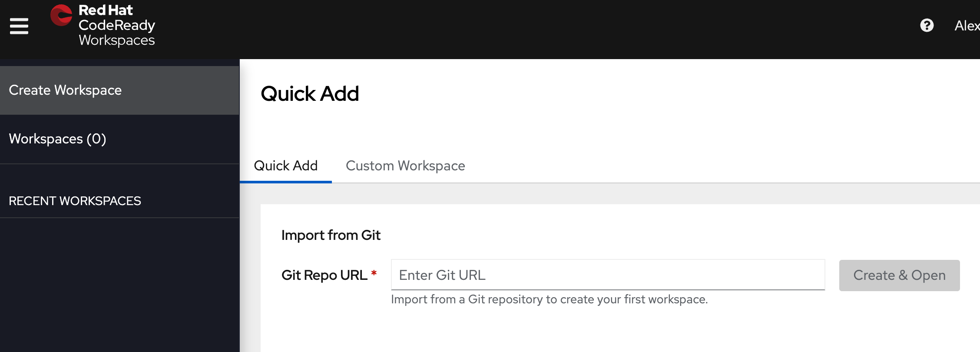Click the red required asterisk
Image resolution: width=980 pixels, height=352 pixels.
point(374,273)
